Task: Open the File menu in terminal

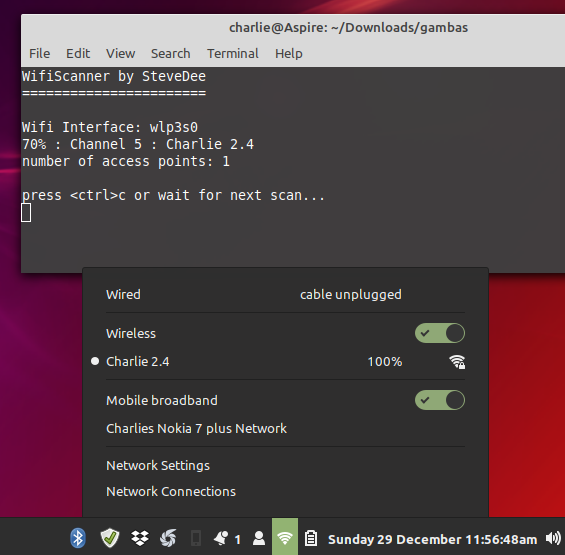Action: (39, 53)
